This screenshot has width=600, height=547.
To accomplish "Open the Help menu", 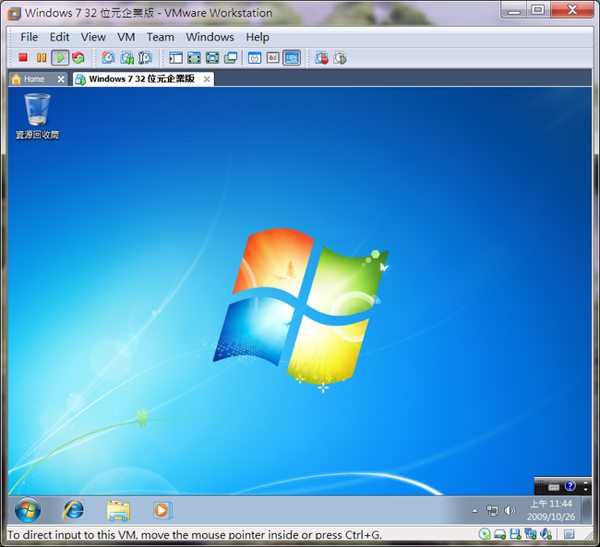I will tap(258, 37).
